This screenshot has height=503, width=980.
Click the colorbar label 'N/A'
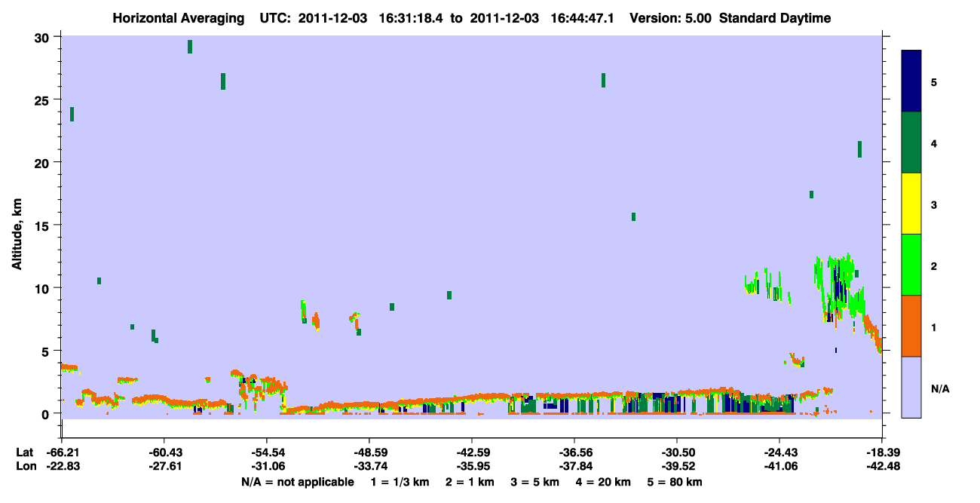(939, 389)
